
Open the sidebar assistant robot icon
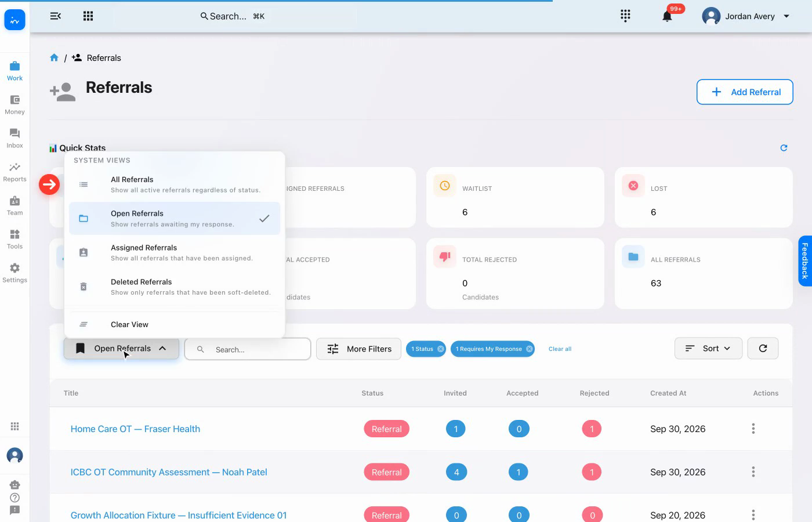click(15, 485)
